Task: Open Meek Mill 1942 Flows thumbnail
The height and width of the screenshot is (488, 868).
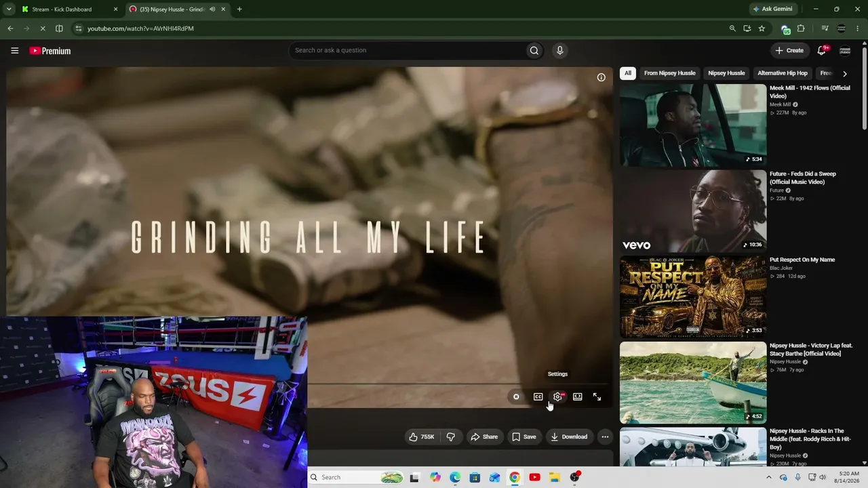Action: pyautogui.click(x=693, y=125)
